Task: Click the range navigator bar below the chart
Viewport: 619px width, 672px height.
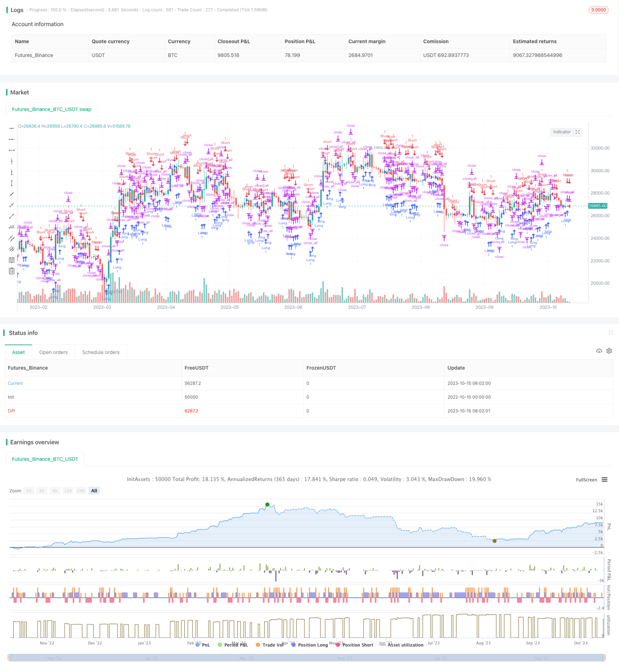Action: [x=307, y=658]
